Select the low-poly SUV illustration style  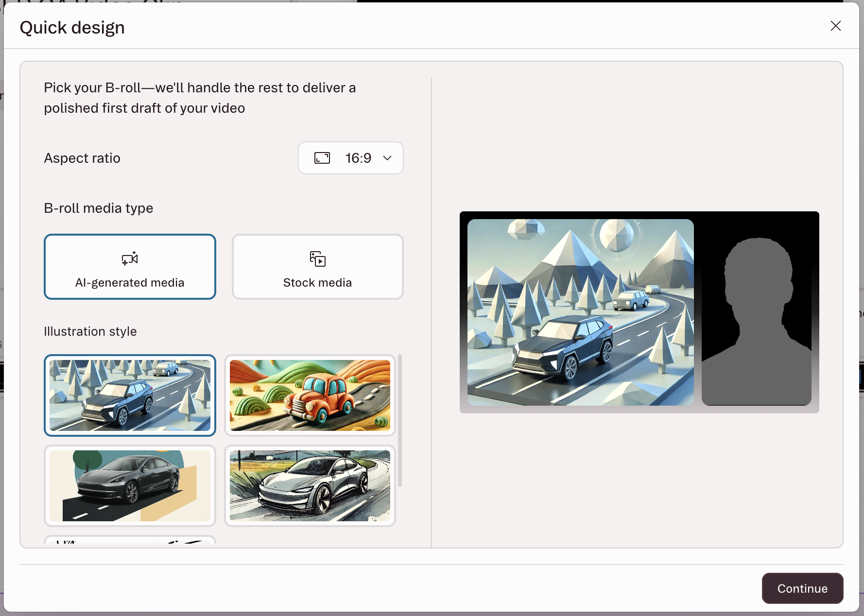130,395
